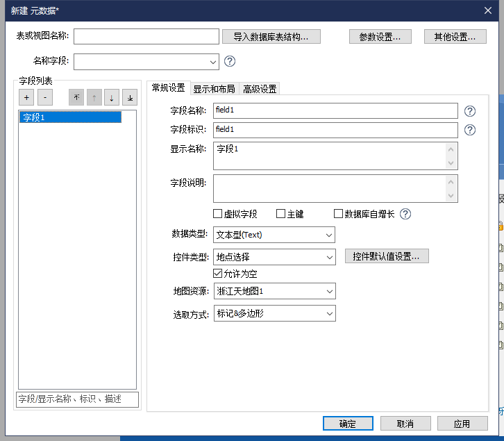Click help icon beside 字段名称 input
Screen dimensions: 504x441
[470, 110]
